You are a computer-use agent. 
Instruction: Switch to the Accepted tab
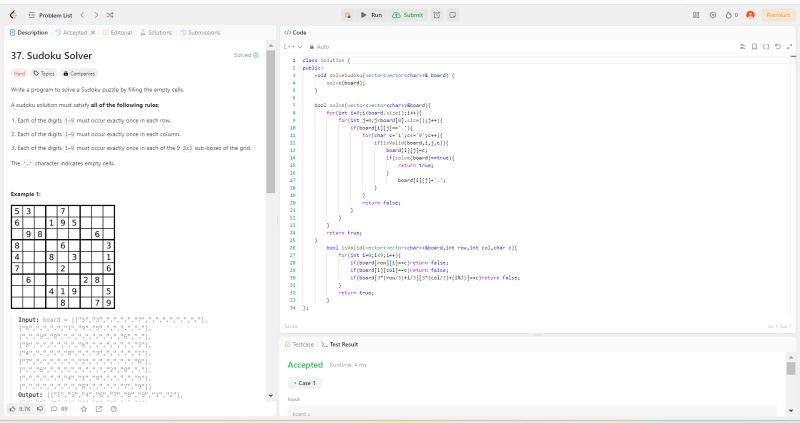[71, 33]
